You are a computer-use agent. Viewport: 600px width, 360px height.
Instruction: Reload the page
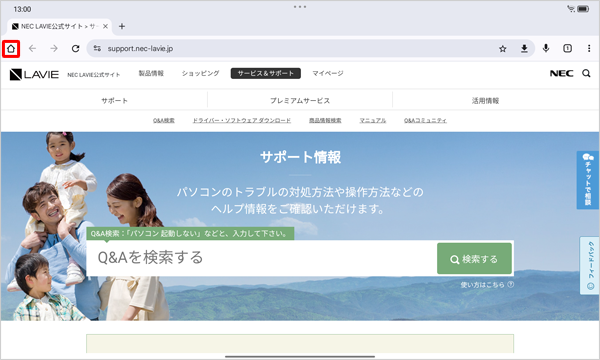(75, 49)
